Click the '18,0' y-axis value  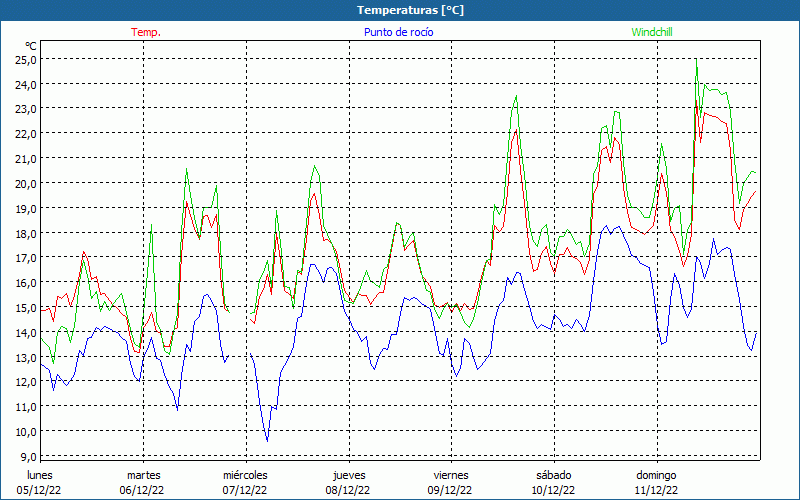pyautogui.click(x=26, y=234)
